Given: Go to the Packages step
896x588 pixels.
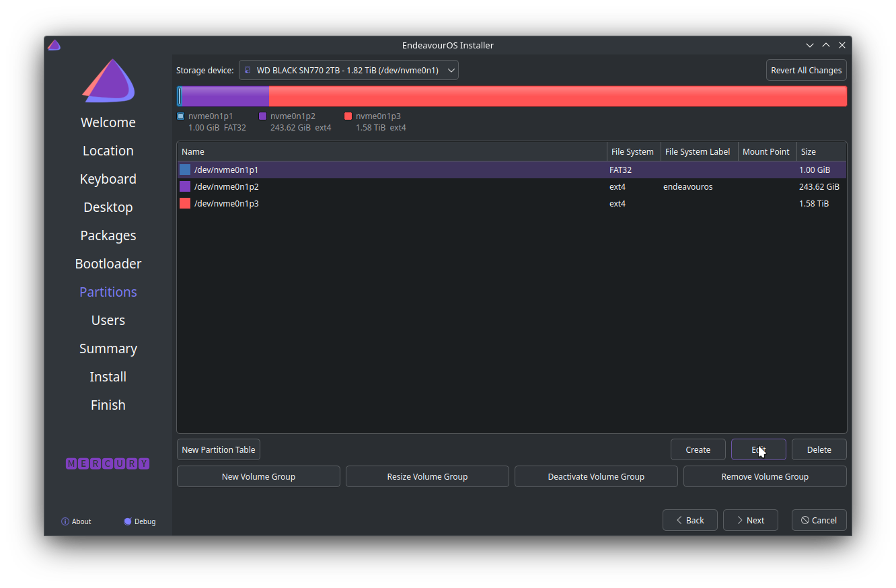Looking at the screenshot, I should (x=108, y=235).
